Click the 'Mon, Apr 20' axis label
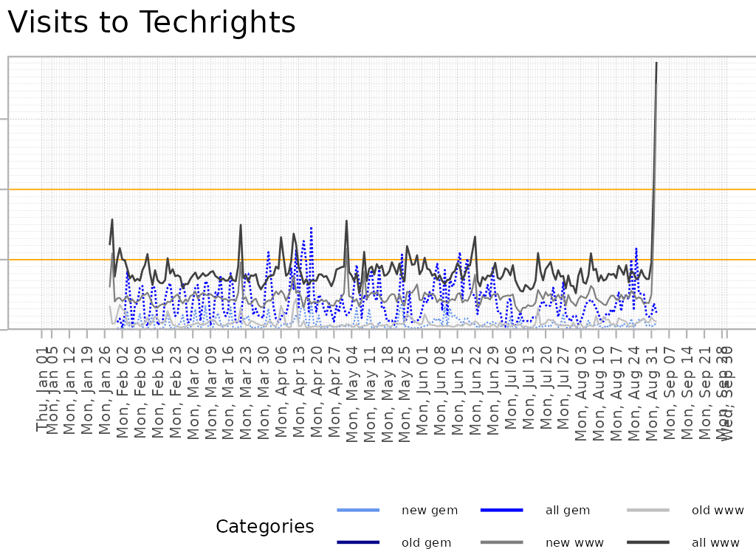The width and height of the screenshot is (756, 560). click(x=316, y=391)
